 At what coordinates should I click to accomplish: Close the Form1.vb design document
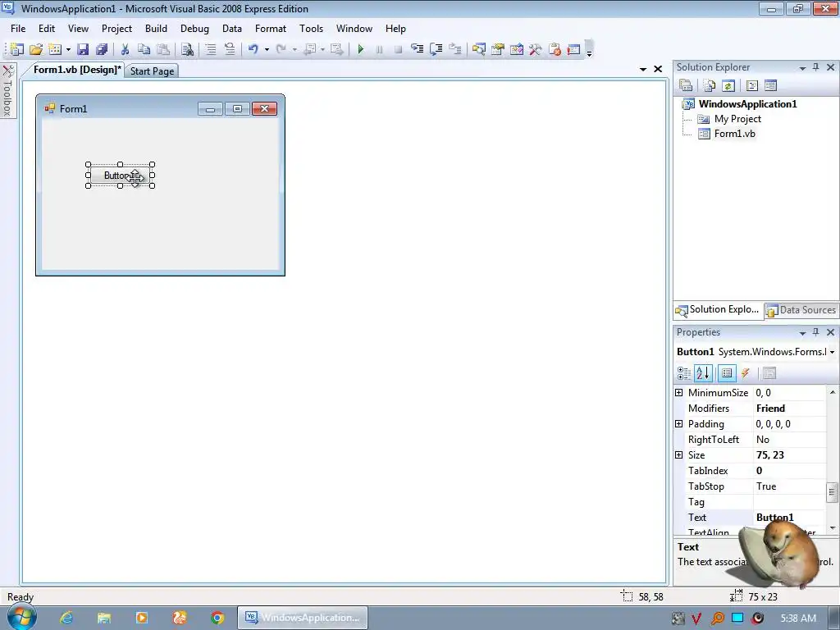(658, 69)
